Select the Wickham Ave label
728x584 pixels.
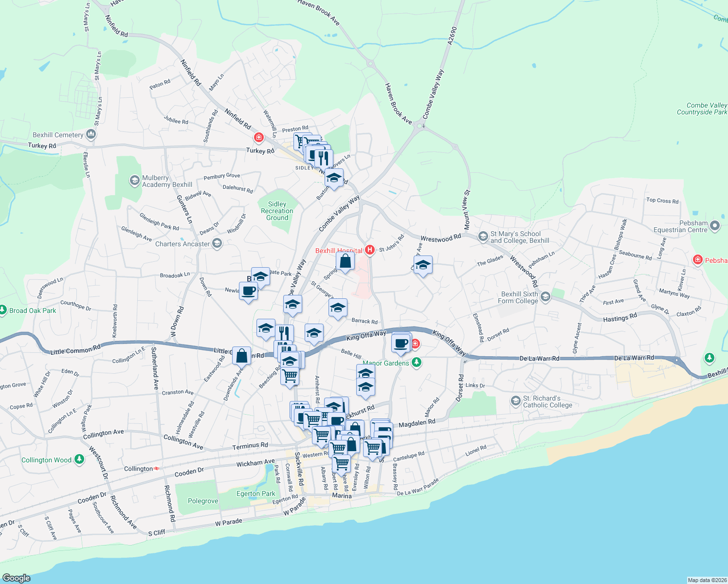(x=255, y=463)
